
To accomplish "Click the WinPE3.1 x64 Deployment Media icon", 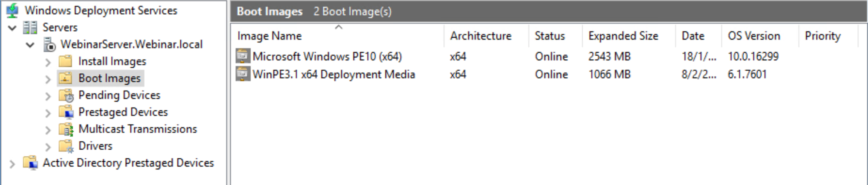I will coord(243,74).
